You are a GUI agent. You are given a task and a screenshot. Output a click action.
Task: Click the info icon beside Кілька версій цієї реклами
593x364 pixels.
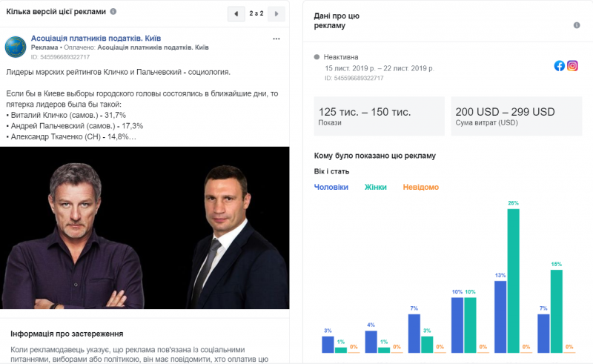coord(113,13)
